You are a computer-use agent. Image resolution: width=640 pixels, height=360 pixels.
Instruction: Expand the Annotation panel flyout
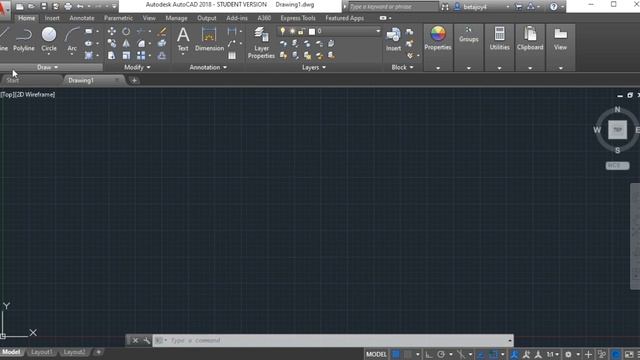(208, 67)
